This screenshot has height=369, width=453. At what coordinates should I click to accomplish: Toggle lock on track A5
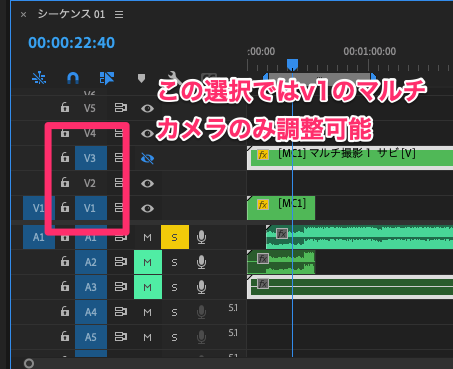(65, 336)
